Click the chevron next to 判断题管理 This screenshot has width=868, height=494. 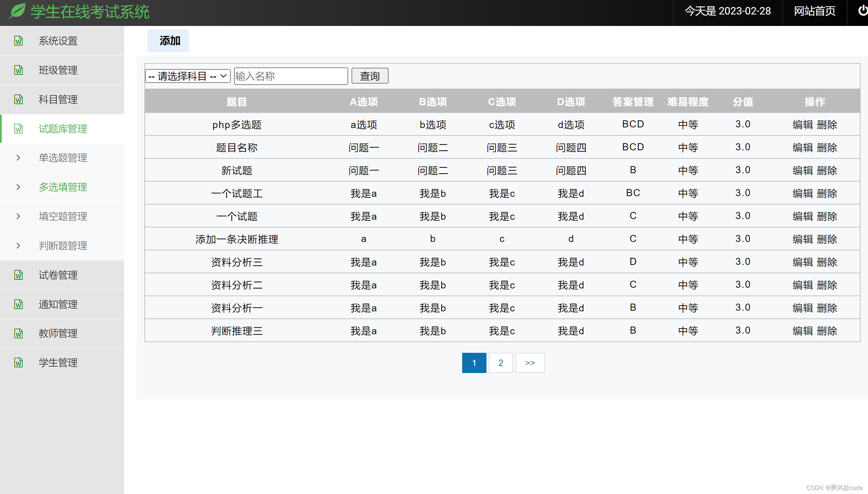(18, 246)
